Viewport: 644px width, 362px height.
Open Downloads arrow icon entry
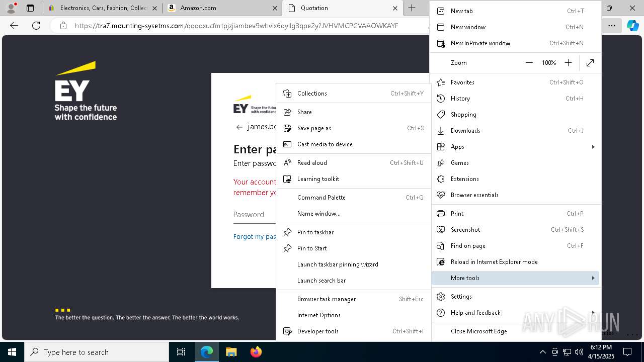click(x=441, y=130)
